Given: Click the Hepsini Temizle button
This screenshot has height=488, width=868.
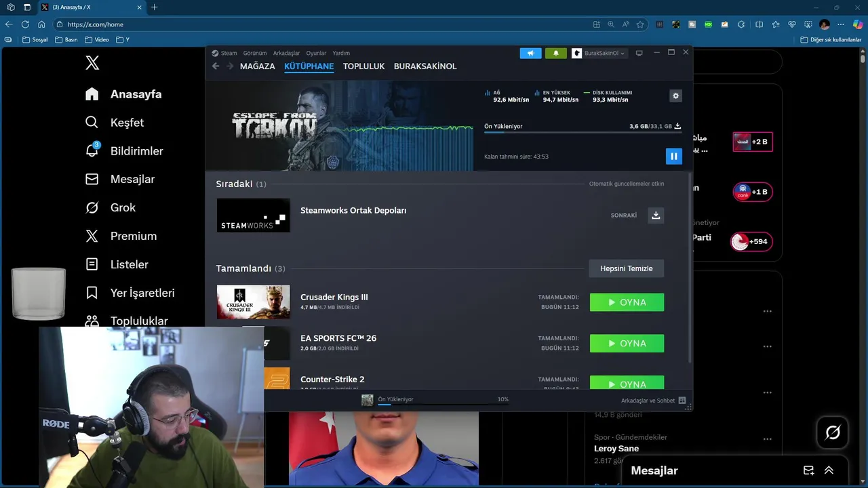Looking at the screenshot, I should tap(627, 268).
